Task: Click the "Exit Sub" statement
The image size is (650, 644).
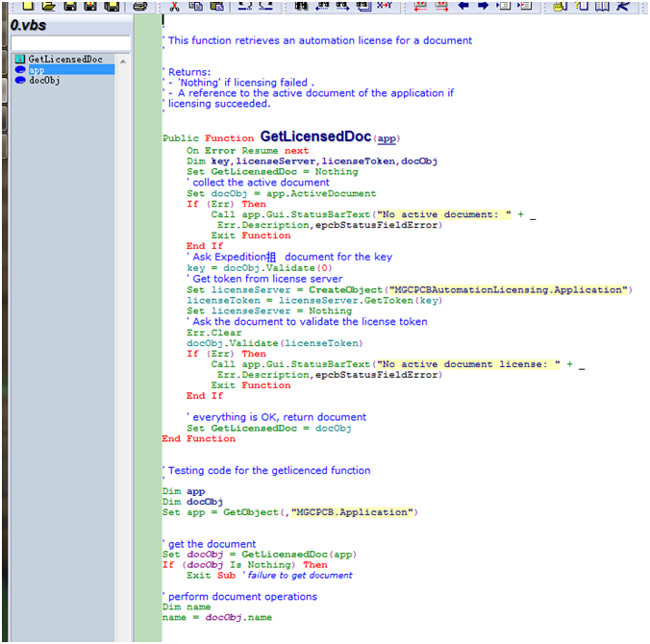Action: pos(211,575)
